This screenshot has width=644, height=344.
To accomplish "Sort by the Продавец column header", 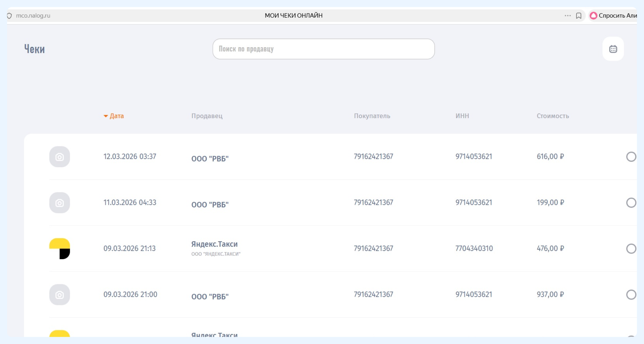I will point(207,116).
